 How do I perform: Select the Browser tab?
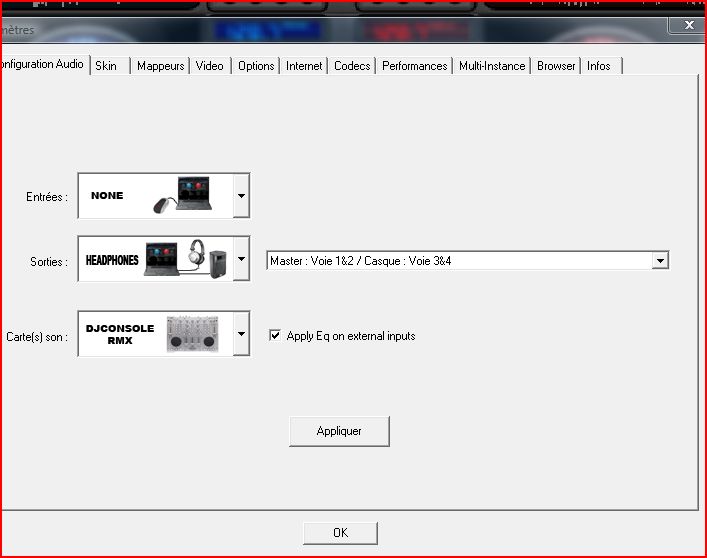click(x=556, y=66)
